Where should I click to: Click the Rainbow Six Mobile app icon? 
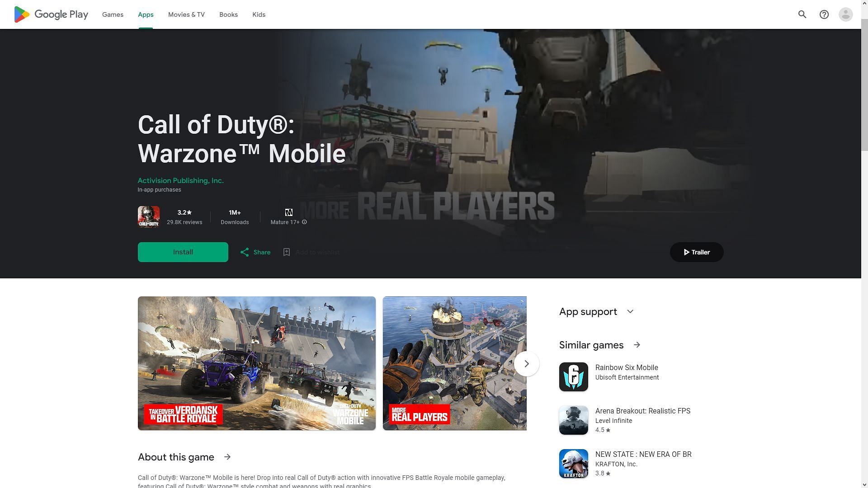coord(574,376)
